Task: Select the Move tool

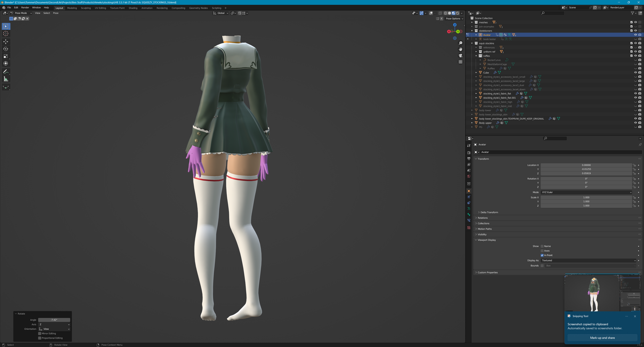Action: click(x=6, y=41)
